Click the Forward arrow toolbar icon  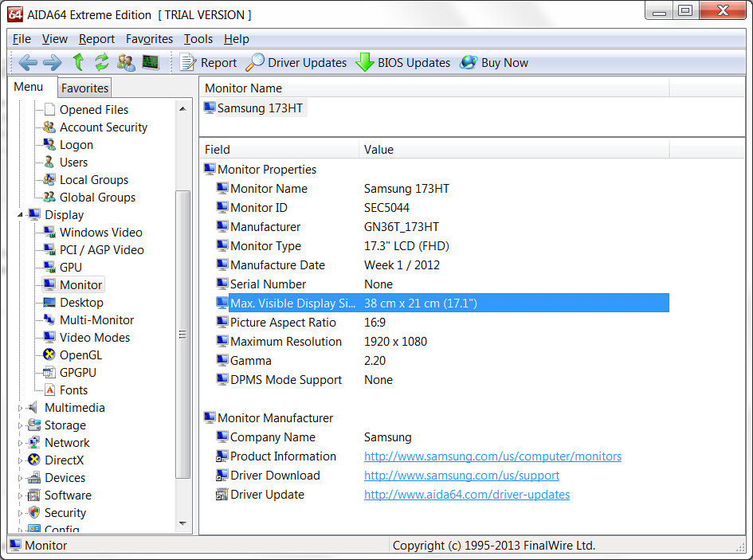[x=53, y=62]
